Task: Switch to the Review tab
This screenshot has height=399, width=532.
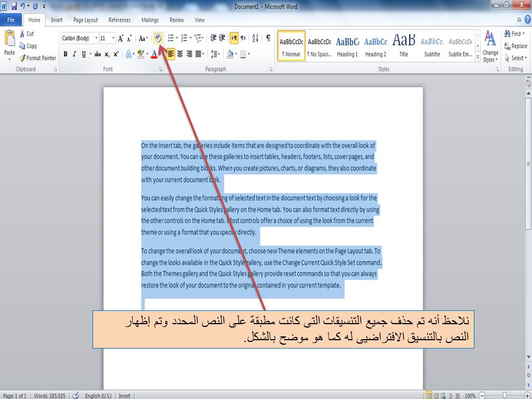Action: coord(176,20)
